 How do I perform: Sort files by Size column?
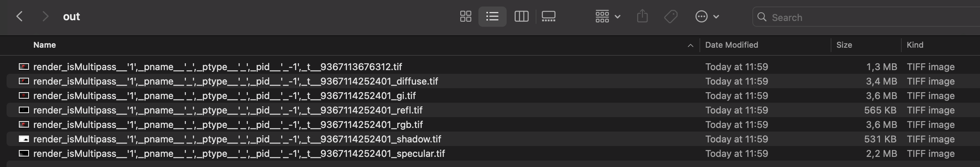(x=844, y=45)
